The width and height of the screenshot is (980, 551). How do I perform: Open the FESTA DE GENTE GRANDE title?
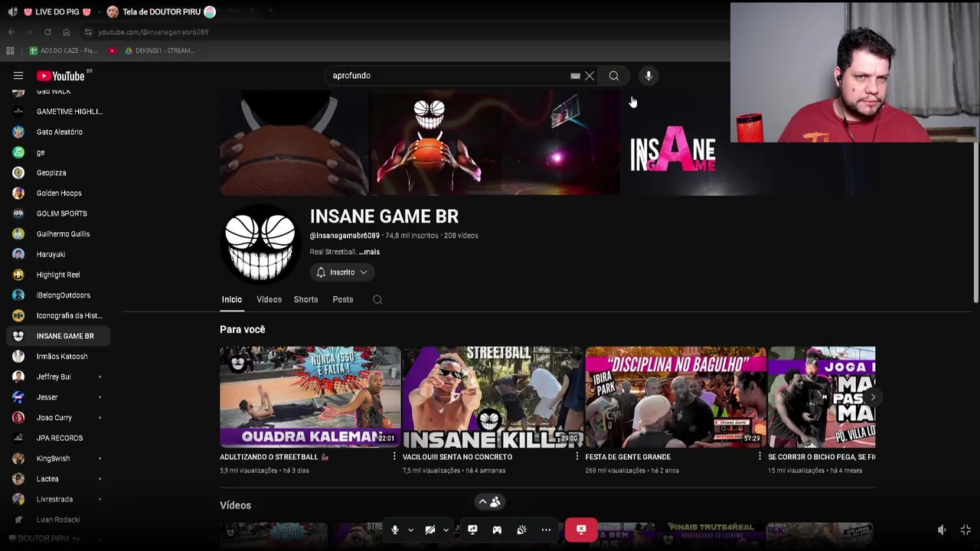click(x=628, y=457)
